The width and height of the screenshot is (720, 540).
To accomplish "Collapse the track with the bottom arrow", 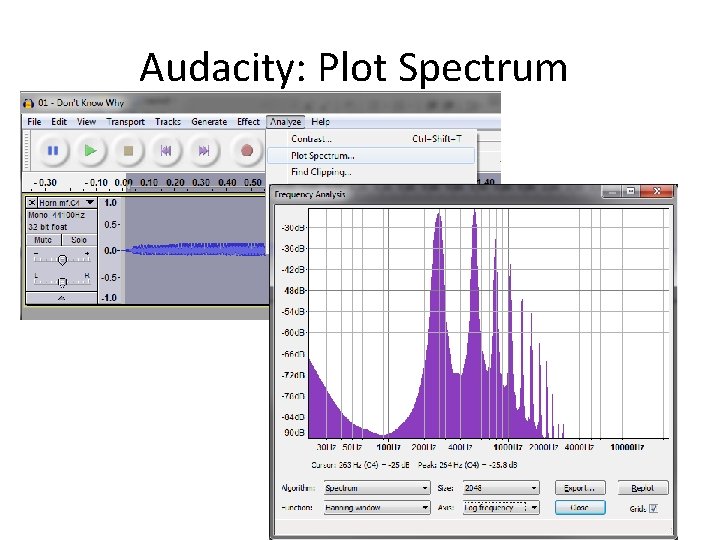I will 61,298.
